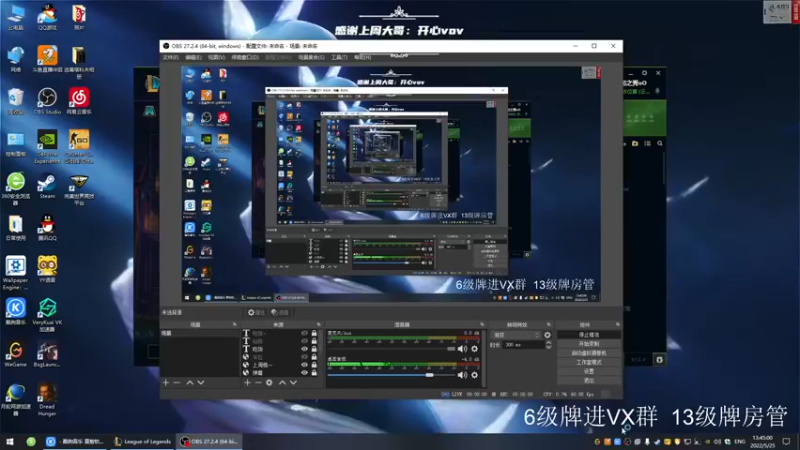Toggle lock on third text source
The height and width of the screenshot is (450, 800).
(x=314, y=349)
